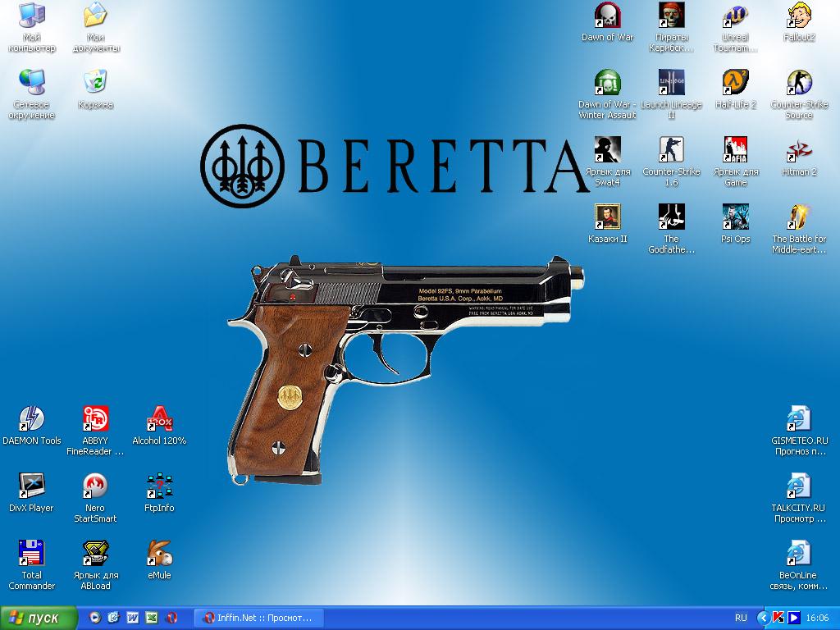Click the ABBYY FineReader icon
This screenshot has width=840, height=630.
[95, 419]
